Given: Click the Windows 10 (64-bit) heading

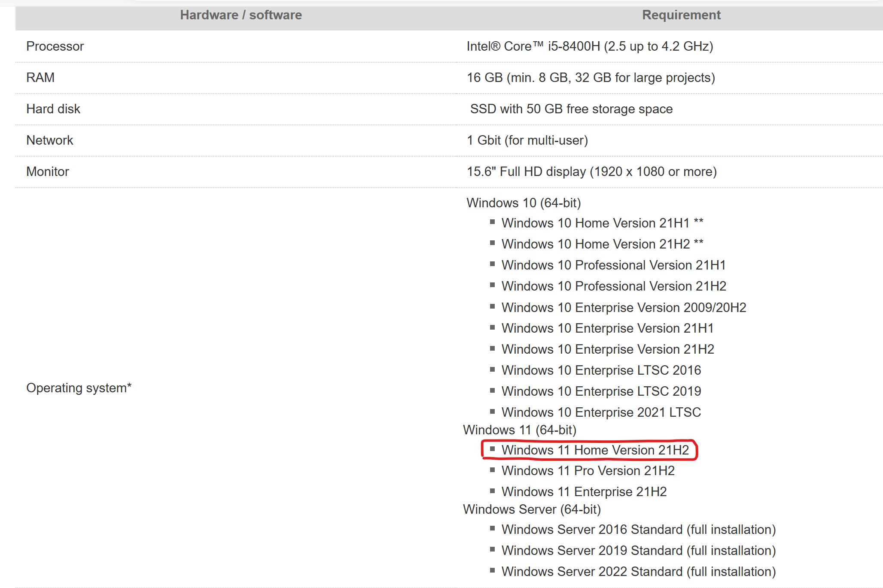Looking at the screenshot, I should pos(524,203).
